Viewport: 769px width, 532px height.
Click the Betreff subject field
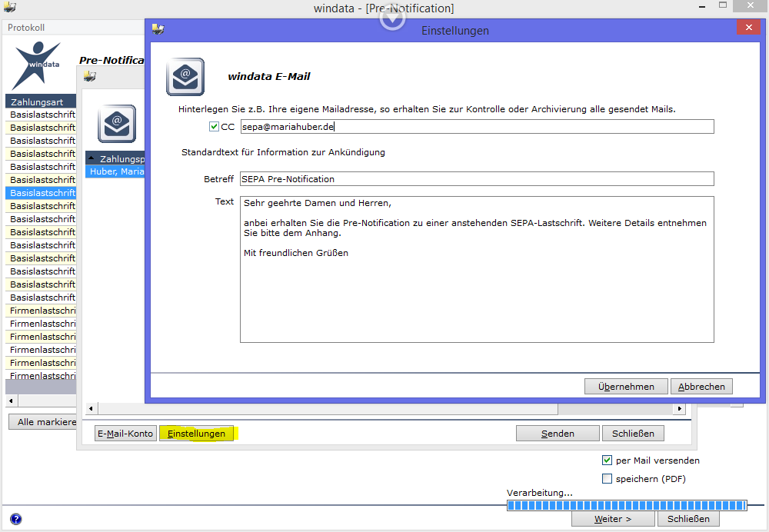tap(477, 179)
